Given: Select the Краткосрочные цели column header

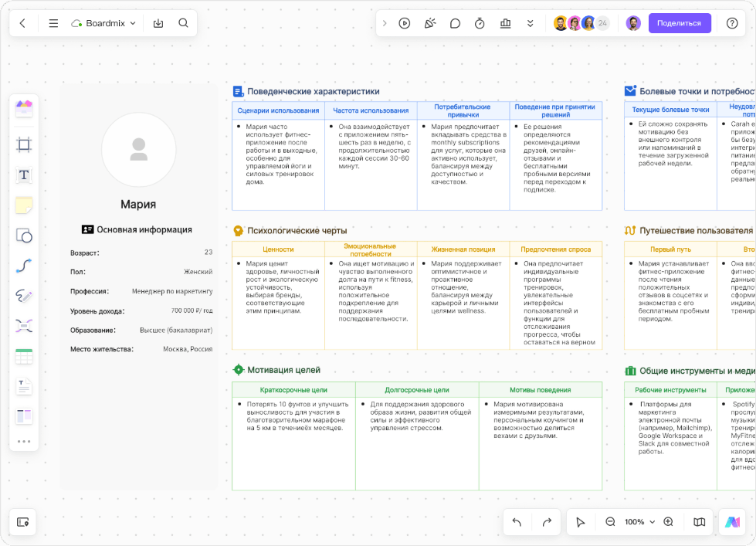Looking at the screenshot, I should click(293, 390).
